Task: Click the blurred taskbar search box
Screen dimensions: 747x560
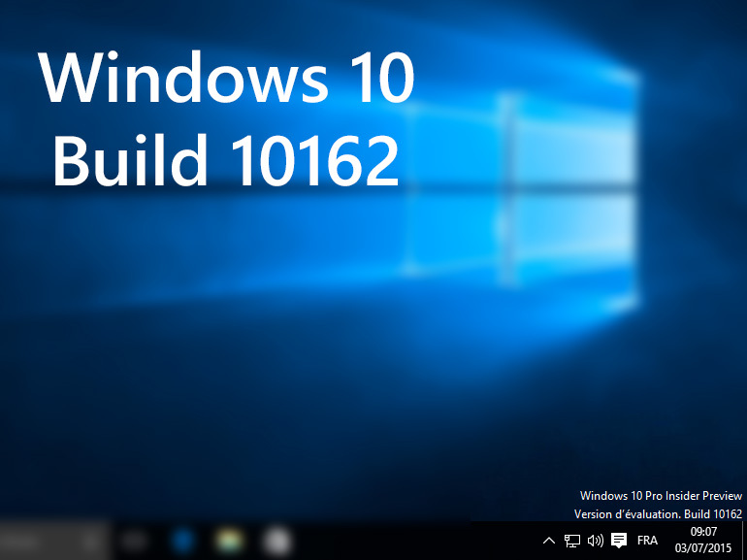Action: 53,541
